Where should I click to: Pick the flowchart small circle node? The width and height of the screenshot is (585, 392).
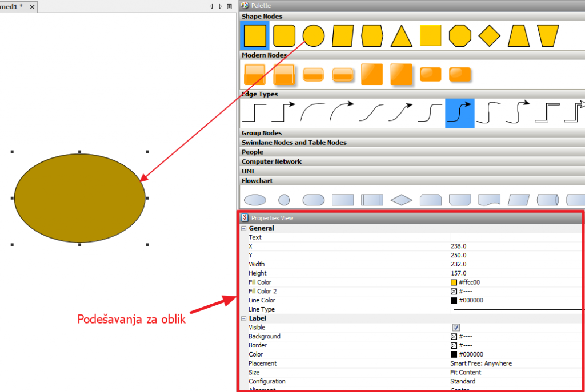(x=284, y=200)
